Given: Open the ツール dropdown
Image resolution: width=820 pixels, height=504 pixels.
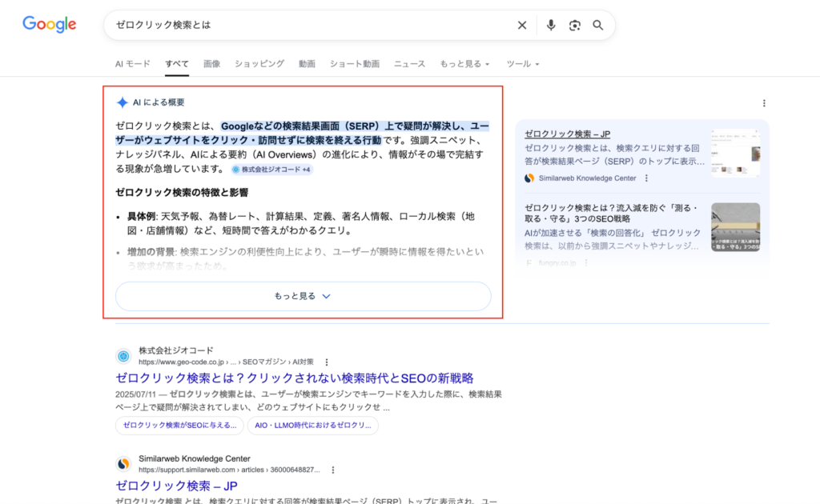Looking at the screenshot, I should point(523,64).
